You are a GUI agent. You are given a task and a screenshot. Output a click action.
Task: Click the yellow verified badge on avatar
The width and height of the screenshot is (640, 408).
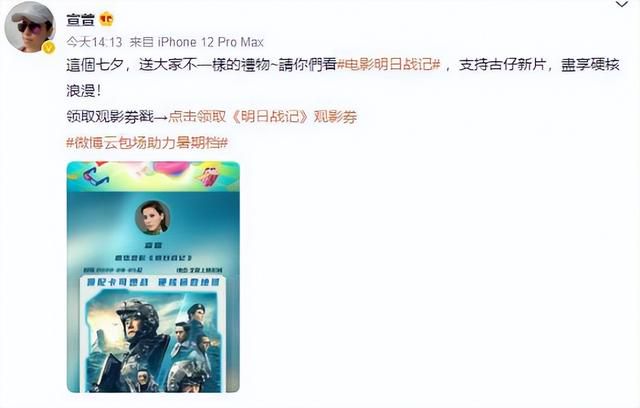coord(49,47)
